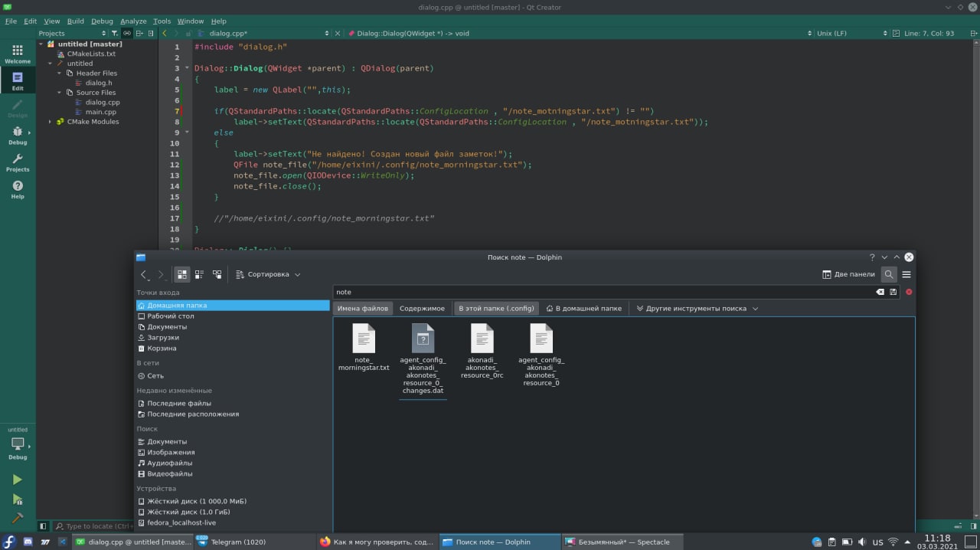Open the Analyze menu

[x=133, y=21]
